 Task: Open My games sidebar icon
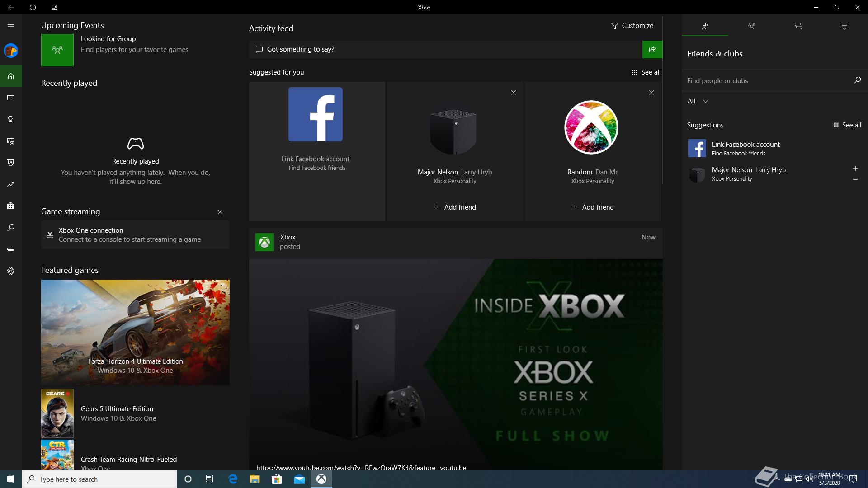[x=11, y=98]
